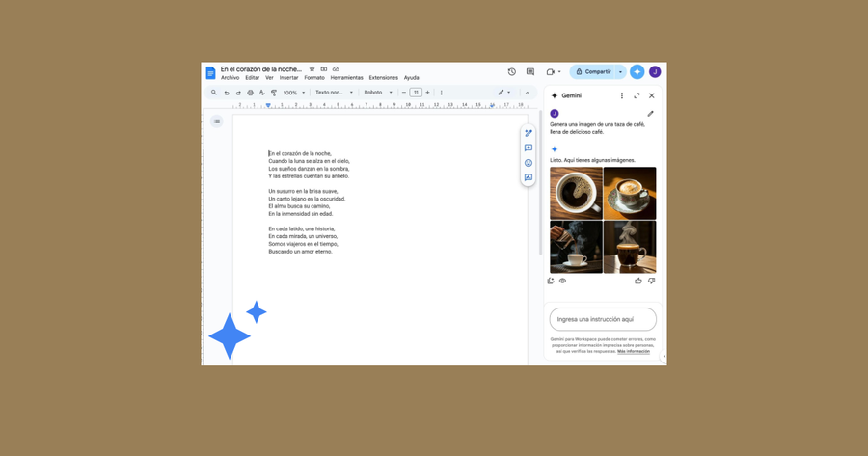Image resolution: width=868 pixels, height=456 pixels.
Task: Open the Extensiones menu
Action: tap(383, 78)
